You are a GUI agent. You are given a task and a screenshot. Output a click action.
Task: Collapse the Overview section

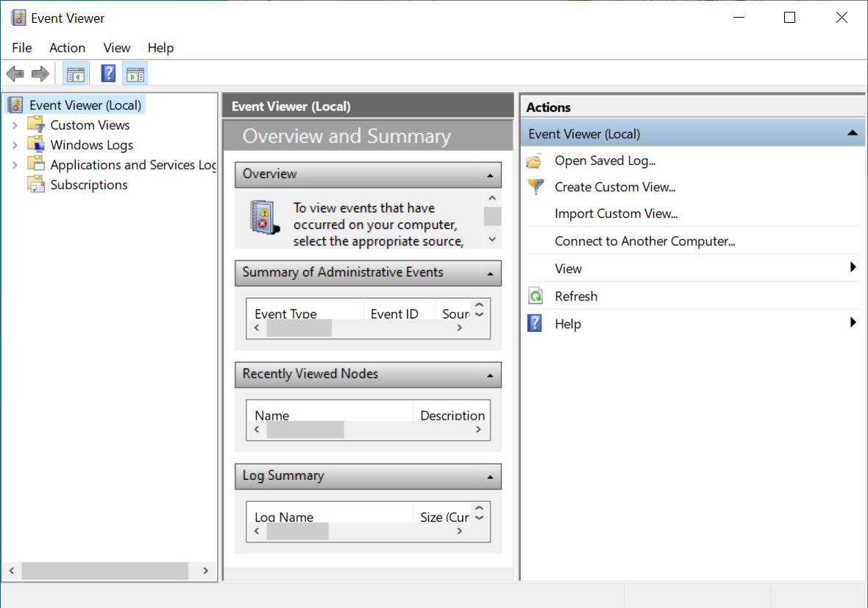click(490, 175)
